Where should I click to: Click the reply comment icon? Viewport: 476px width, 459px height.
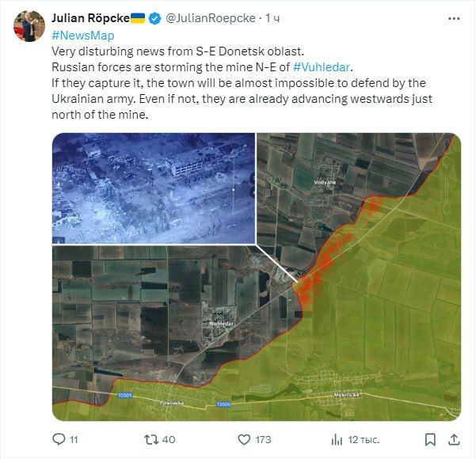point(58,438)
